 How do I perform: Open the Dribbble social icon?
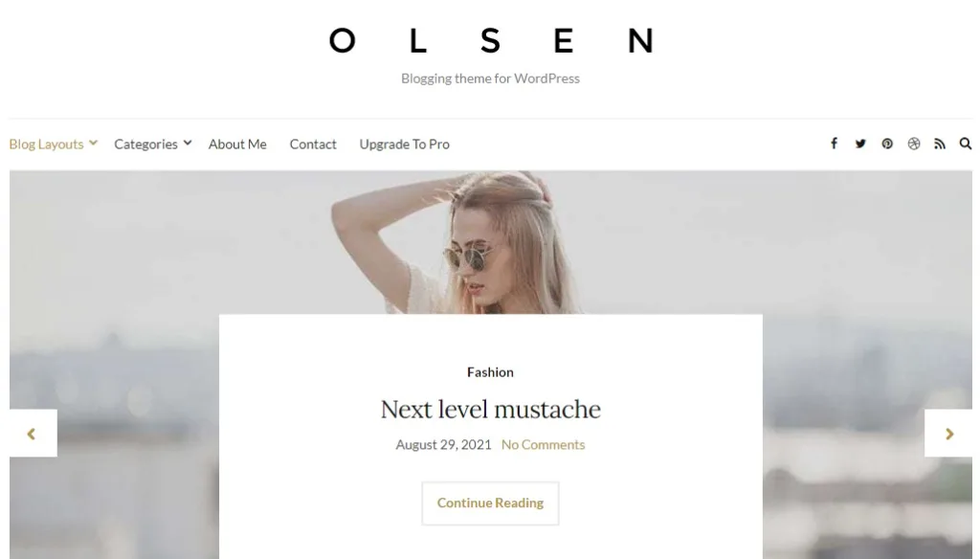tap(914, 144)
